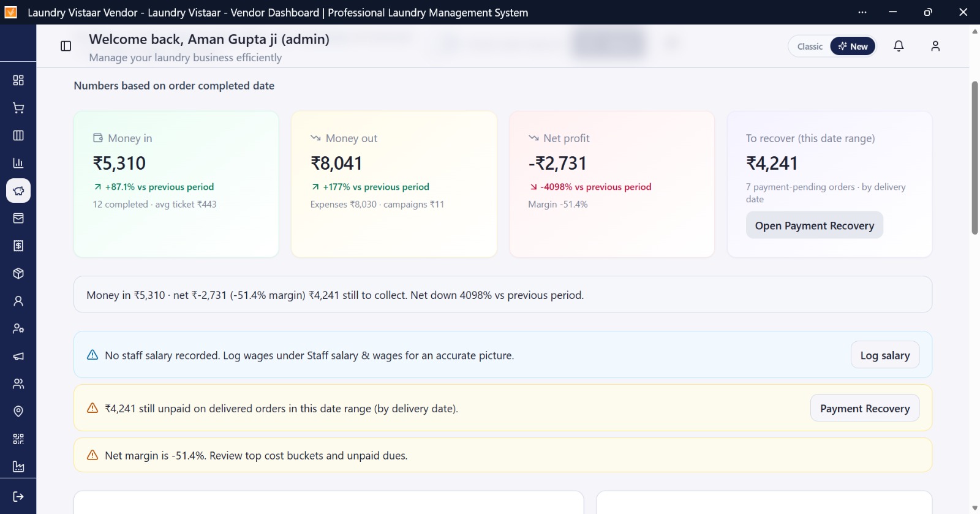
Task: Open the user profile icon
Action: point(935,46)
